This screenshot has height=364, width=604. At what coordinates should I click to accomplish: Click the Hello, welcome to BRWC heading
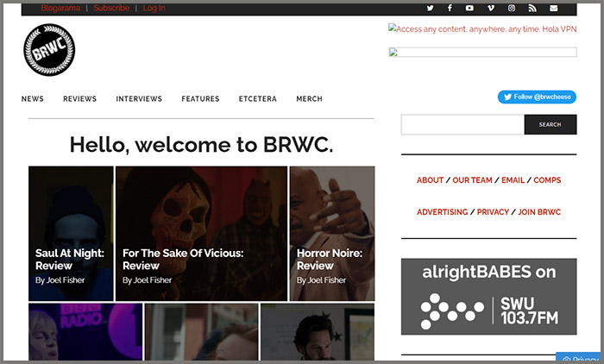201,145
